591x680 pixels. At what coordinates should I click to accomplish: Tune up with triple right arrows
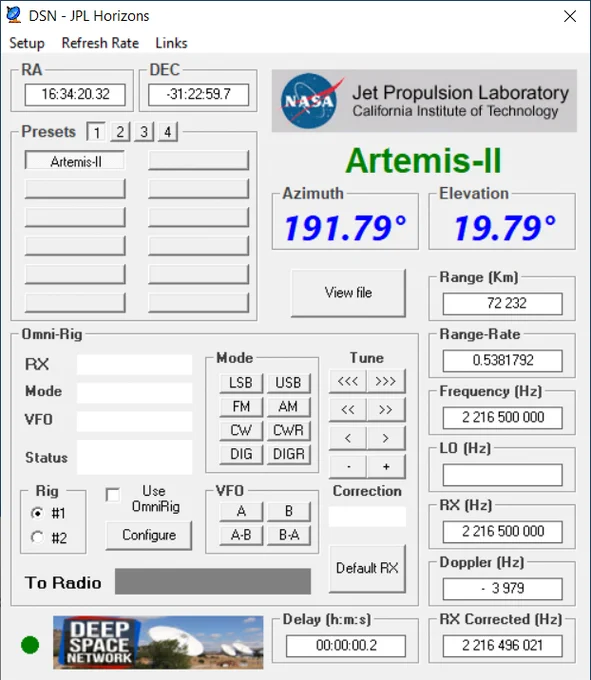coord(386,381)
